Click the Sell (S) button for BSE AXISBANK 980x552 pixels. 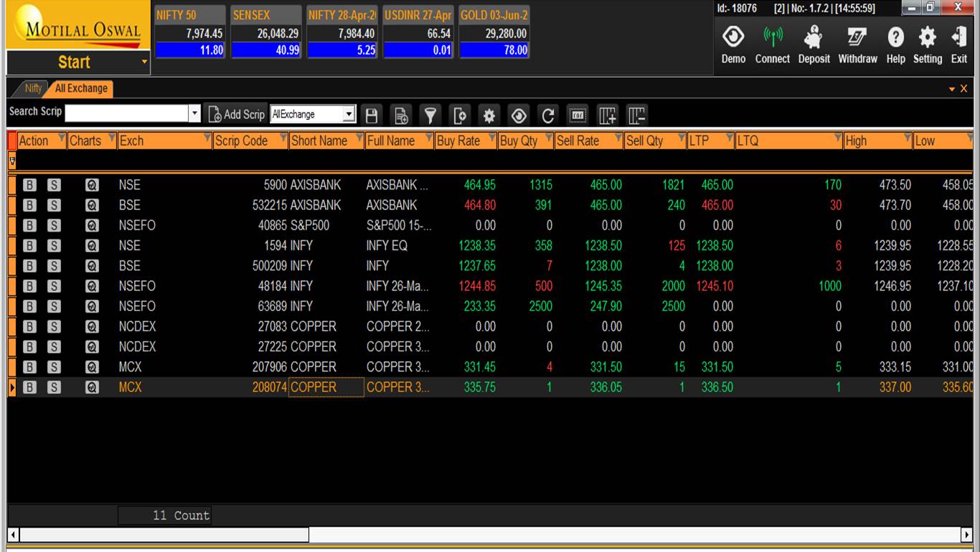pos(54,205)
